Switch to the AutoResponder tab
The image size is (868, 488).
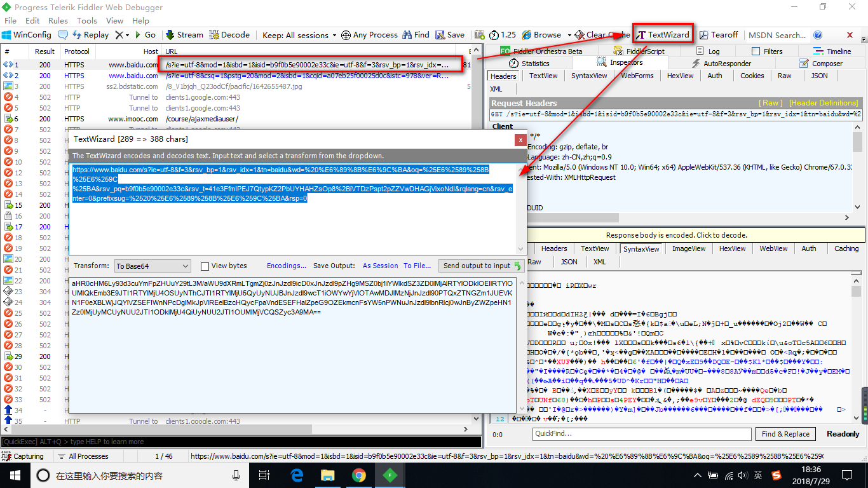coord(721,64)
